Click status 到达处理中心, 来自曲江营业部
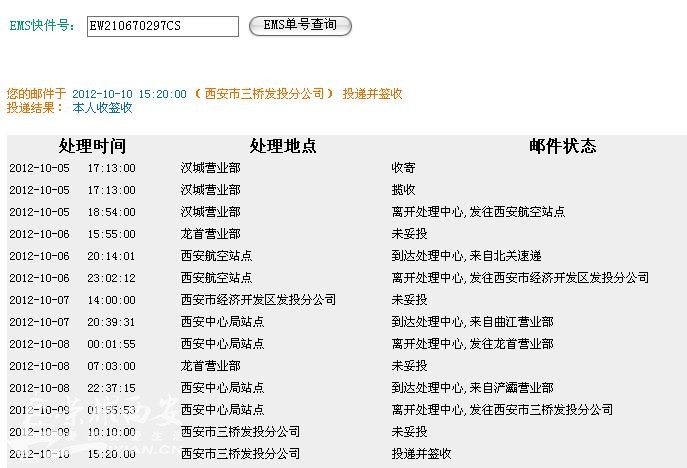 tap(472, 322)
